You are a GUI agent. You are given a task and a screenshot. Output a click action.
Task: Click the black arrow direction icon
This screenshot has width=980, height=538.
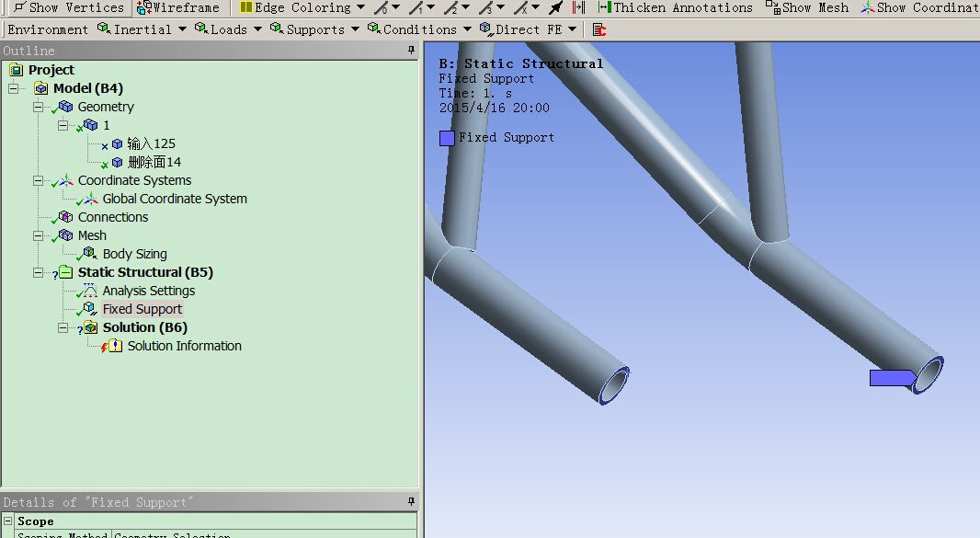[x=555, y=7]
